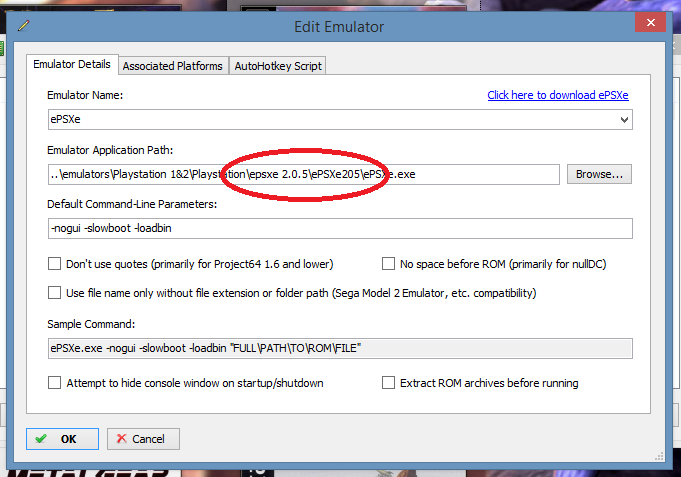Click the Emulator Application Path field
Screen dimensions: 681x477
click(304, 174)
